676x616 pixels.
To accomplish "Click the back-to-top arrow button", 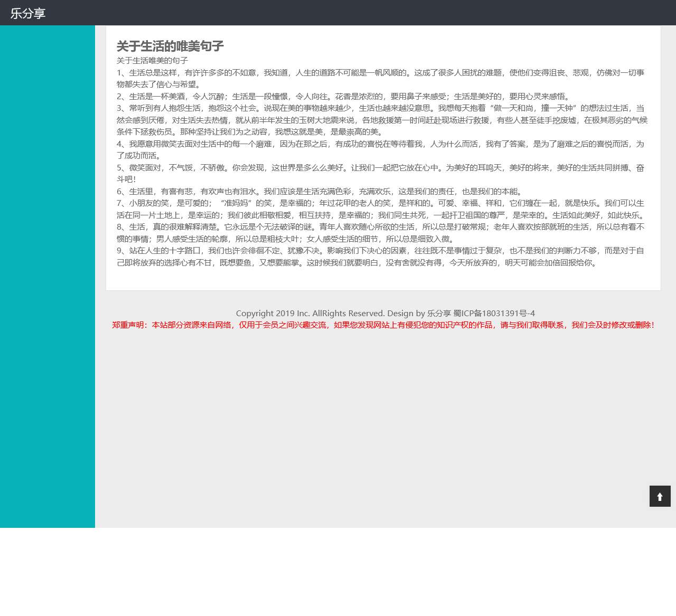I will point(660,496).
